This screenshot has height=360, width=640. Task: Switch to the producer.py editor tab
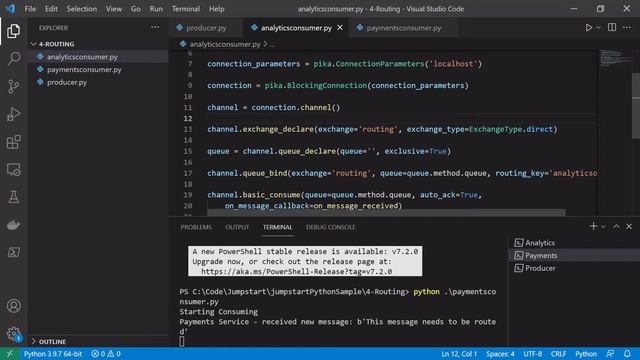point(206,28)
